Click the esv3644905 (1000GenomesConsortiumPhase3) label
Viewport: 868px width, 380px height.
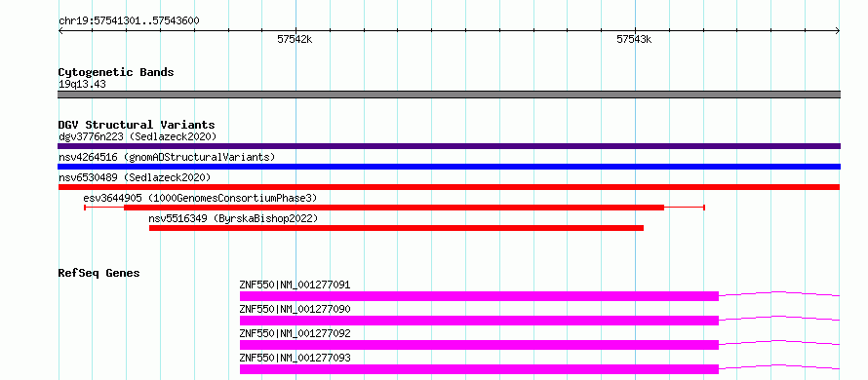point(200,198)
